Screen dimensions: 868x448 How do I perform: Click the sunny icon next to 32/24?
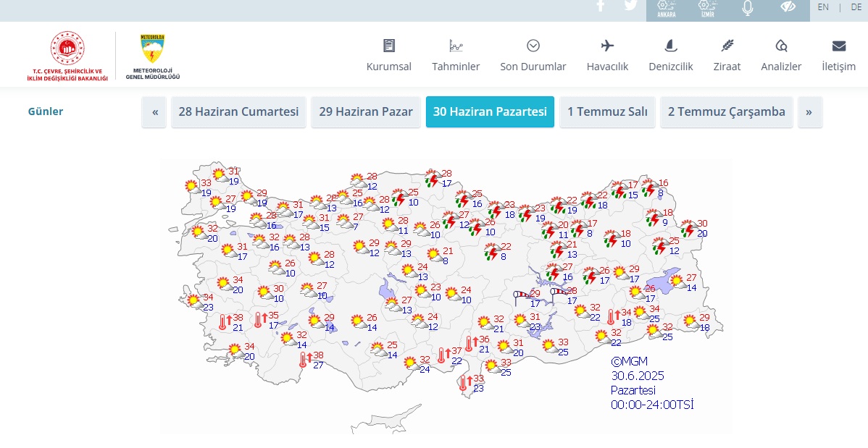click(411, 363)
